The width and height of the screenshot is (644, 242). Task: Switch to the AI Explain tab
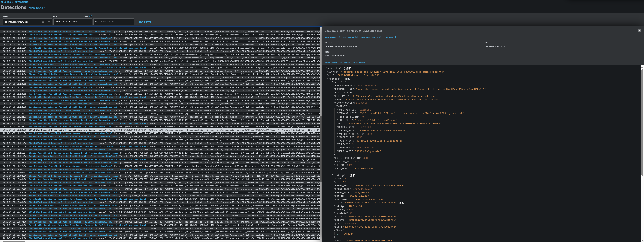359,62
